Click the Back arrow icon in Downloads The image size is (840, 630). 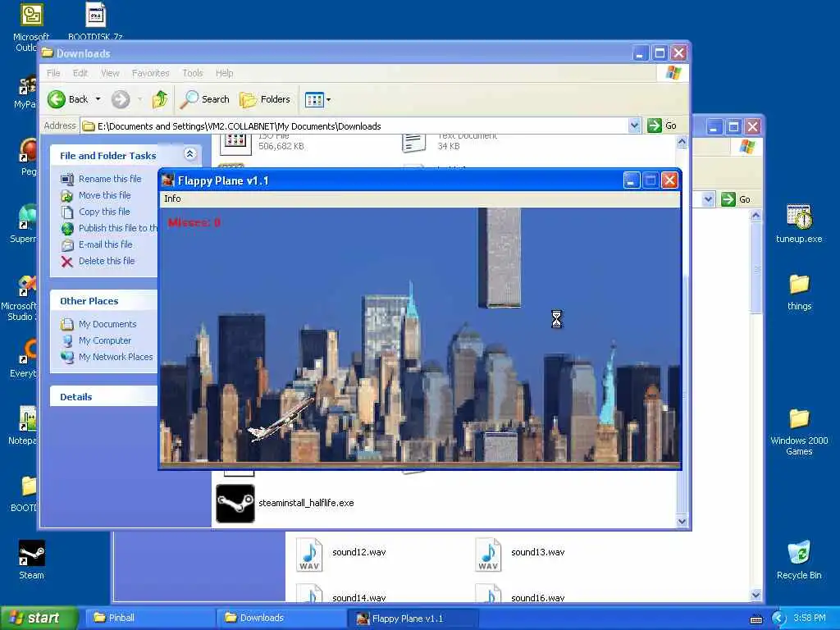point(57,99)
